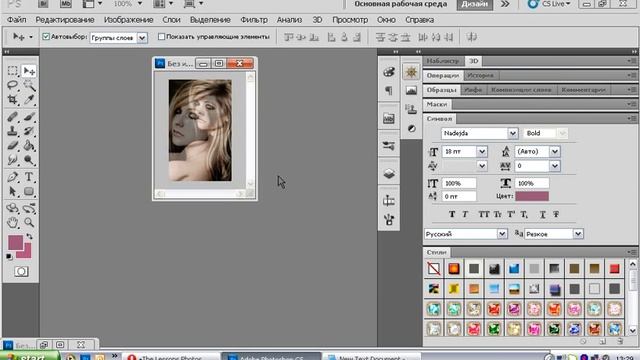640x360 pixels.
Task: Open the Nadejda font family dropdown
Action: pos(513,133)
